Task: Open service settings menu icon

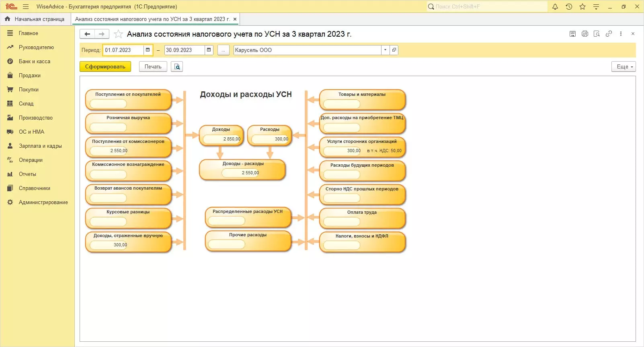Action: 596,6
